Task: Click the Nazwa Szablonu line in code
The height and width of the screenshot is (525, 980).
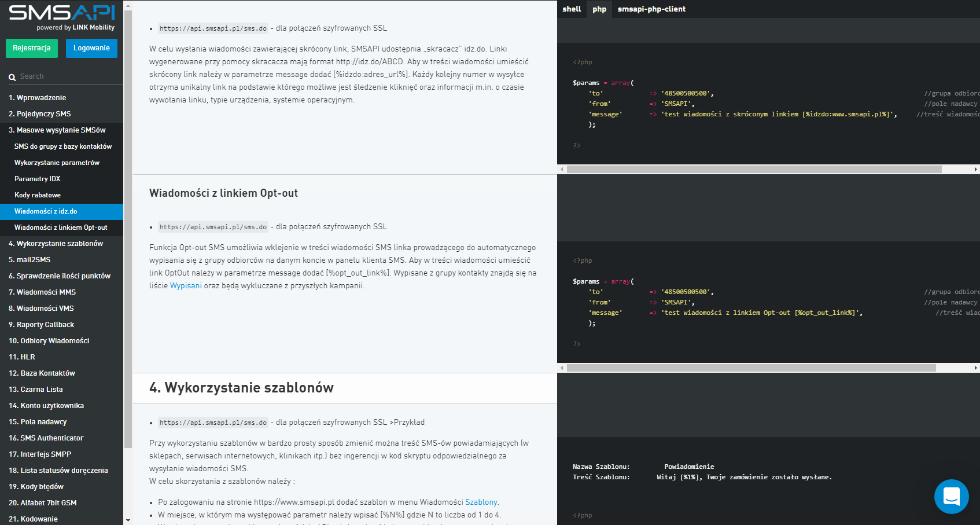Action: [643, 467]
